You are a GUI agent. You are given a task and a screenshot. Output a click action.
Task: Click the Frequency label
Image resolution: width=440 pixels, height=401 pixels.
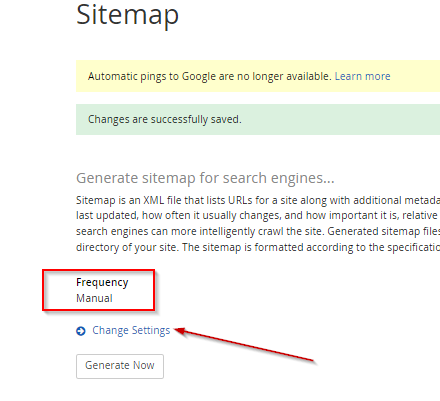[102, 282]
